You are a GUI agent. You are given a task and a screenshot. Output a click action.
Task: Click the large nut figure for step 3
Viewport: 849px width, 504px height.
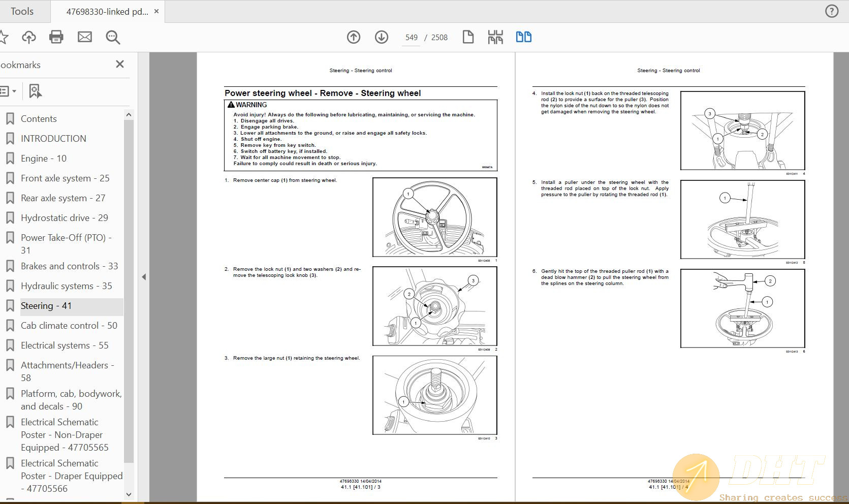click(x=435, y=395)
